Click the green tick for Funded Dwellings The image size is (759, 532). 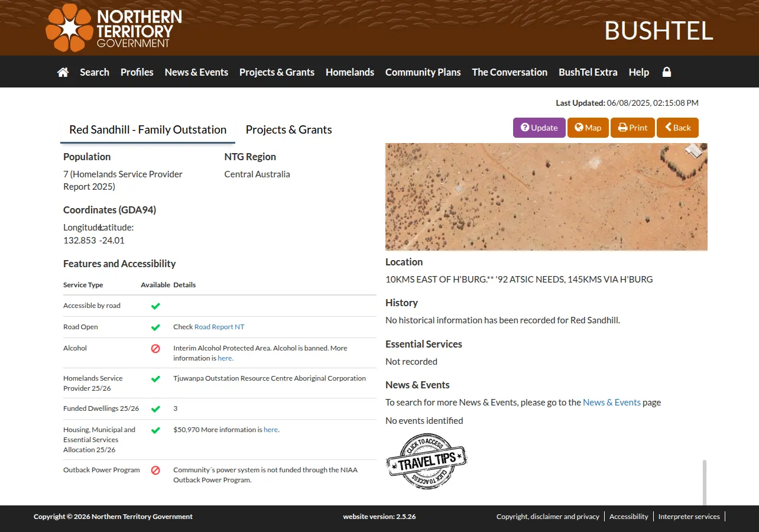point(155,408)
